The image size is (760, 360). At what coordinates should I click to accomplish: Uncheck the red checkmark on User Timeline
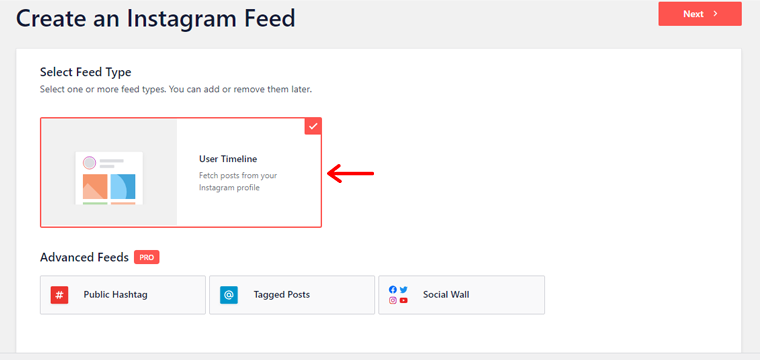tap(313, 126)
